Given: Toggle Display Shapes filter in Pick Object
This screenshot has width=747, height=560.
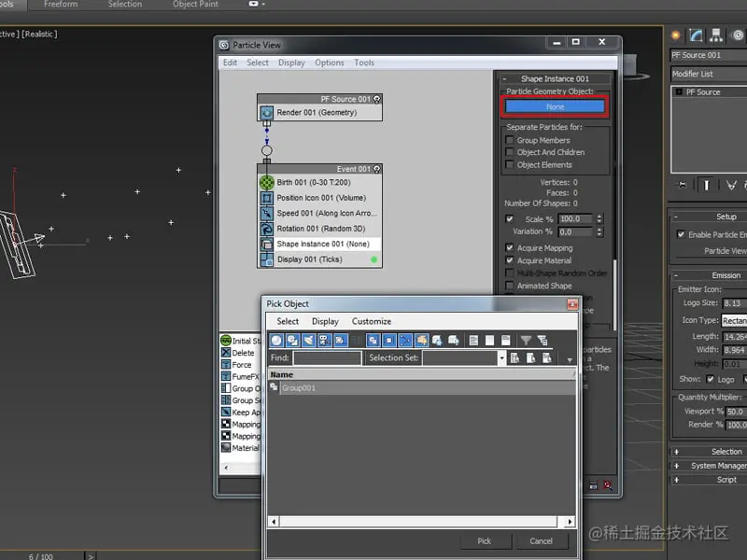Looking at the screenshot, I should [x=292, y=340].
